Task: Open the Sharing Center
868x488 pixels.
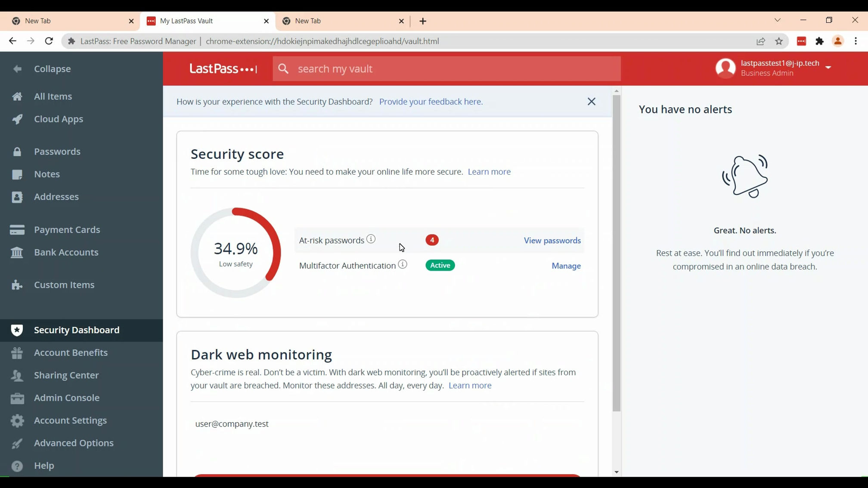Action: click(x=66, y=375)
